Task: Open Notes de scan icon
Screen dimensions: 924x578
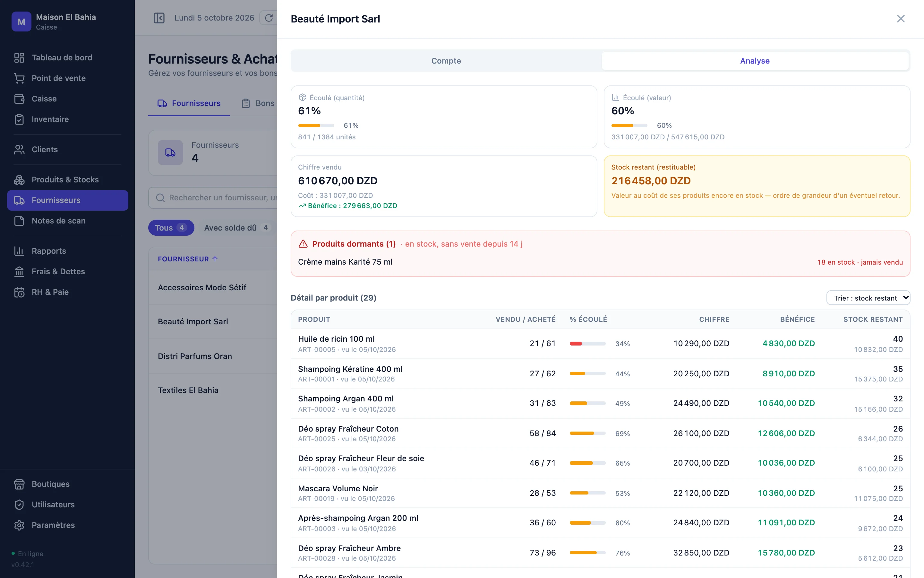Action: [19, 221]
